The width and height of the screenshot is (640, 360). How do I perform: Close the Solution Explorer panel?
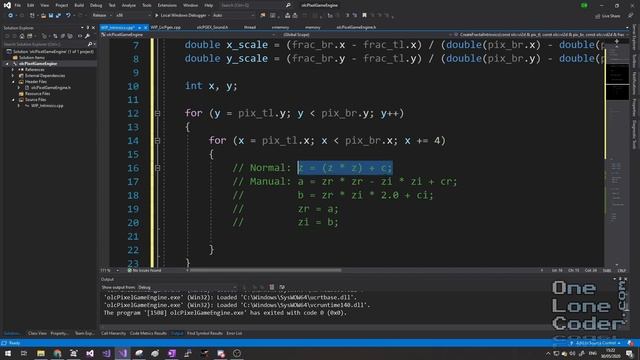[93, 28]
